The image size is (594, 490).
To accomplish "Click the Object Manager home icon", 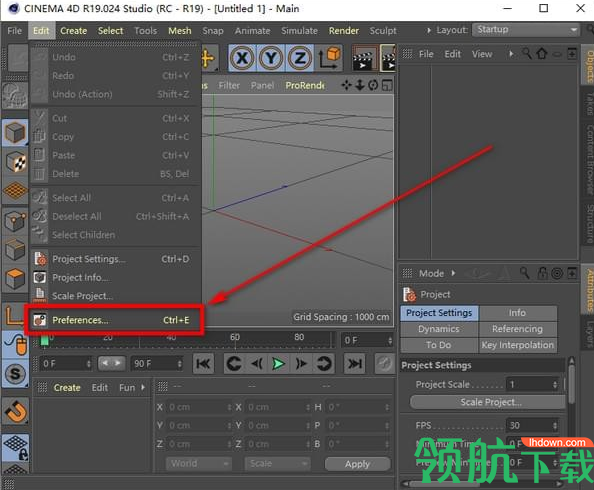I will (x=542, y=53).
